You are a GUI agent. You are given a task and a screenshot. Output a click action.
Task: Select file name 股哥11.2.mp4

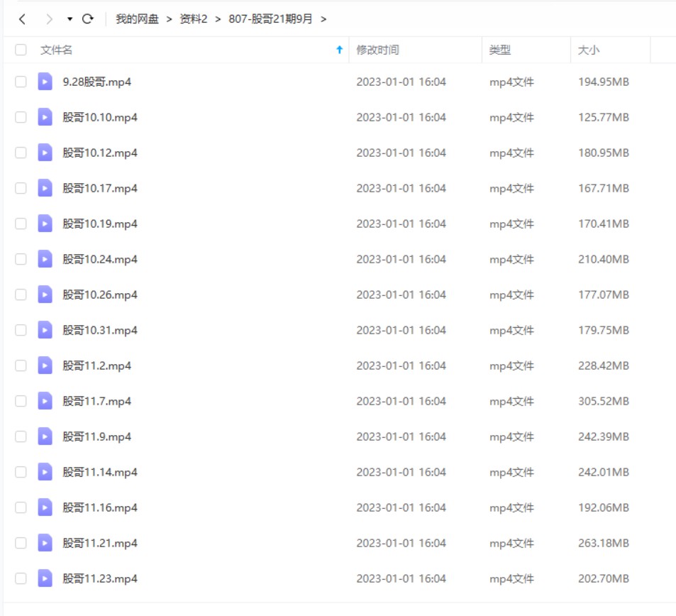coord(97,365)
